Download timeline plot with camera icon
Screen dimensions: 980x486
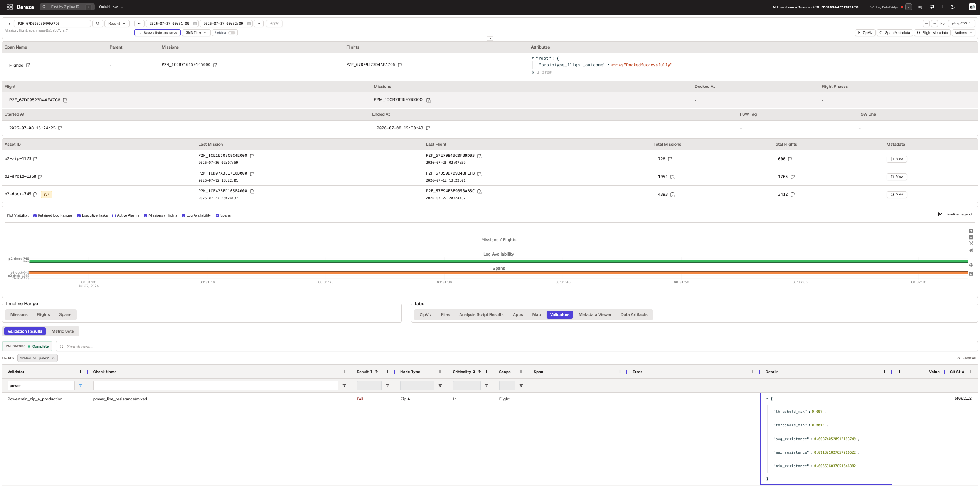[971, 274]
